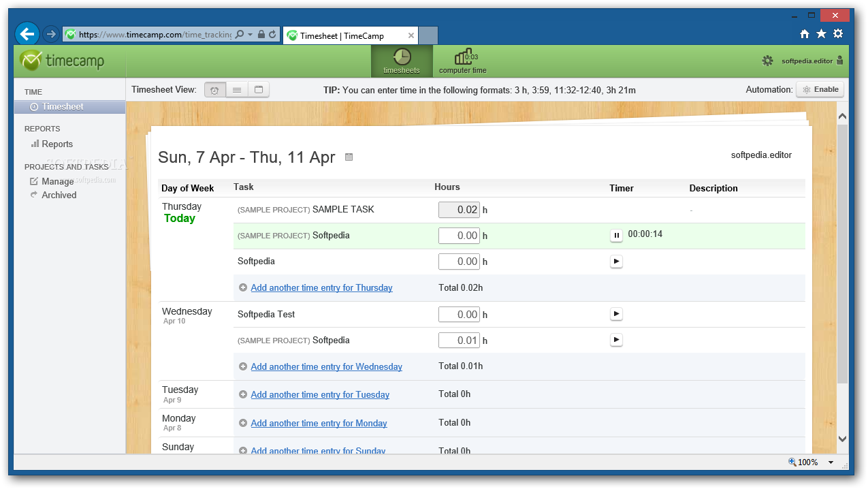Screen dimensions: 868x489
Task: Click plus icon for adding Tuesday entry
Action: 243,394
